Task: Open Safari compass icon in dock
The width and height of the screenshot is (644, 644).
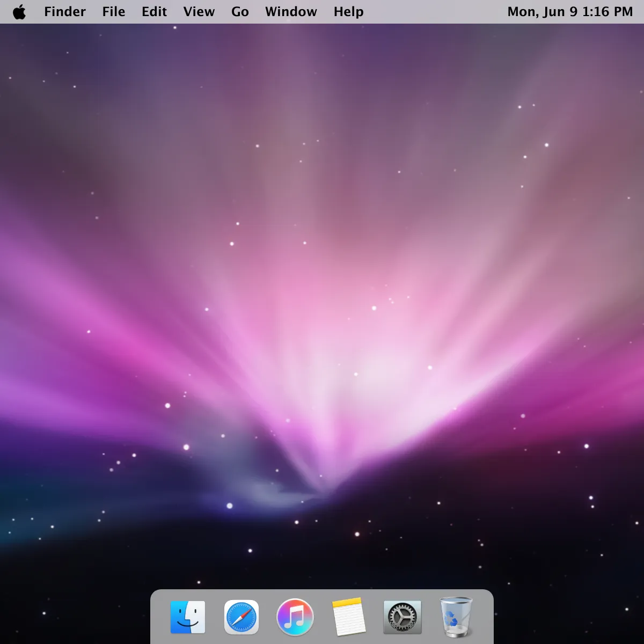Action: click(x=241, y=617)
